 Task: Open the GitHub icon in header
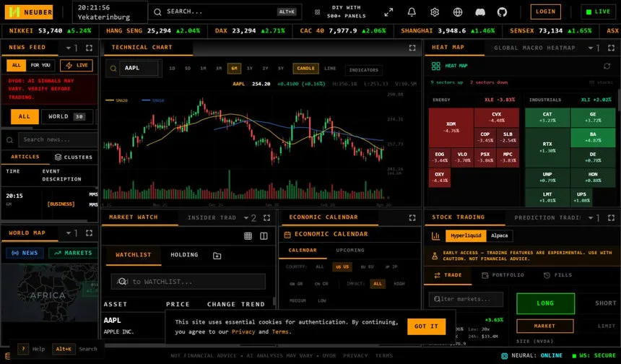[503, 12]
